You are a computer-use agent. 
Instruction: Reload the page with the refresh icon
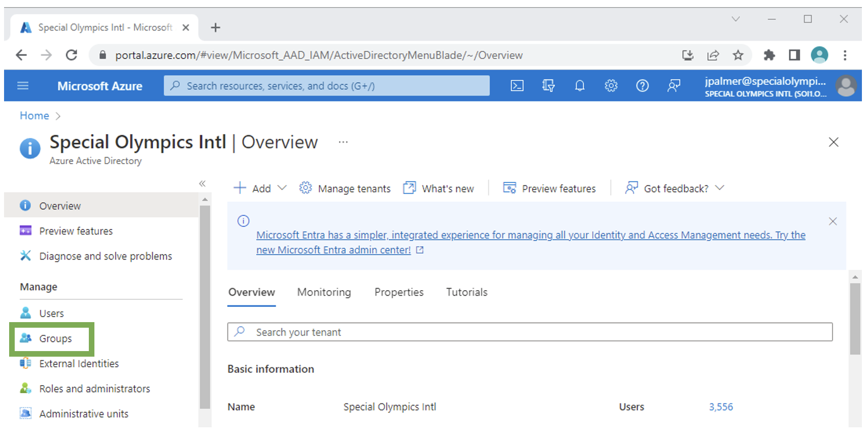pos(72,55)
